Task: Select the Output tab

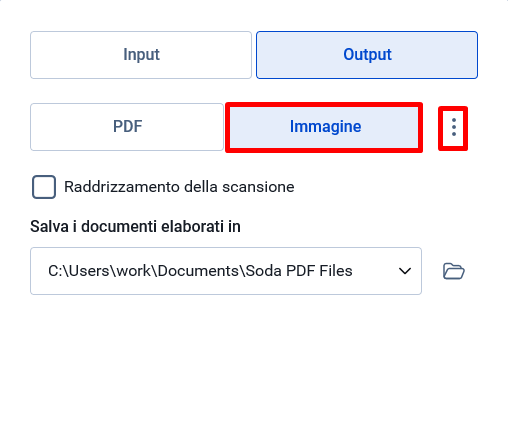Action: coord(367,55)
